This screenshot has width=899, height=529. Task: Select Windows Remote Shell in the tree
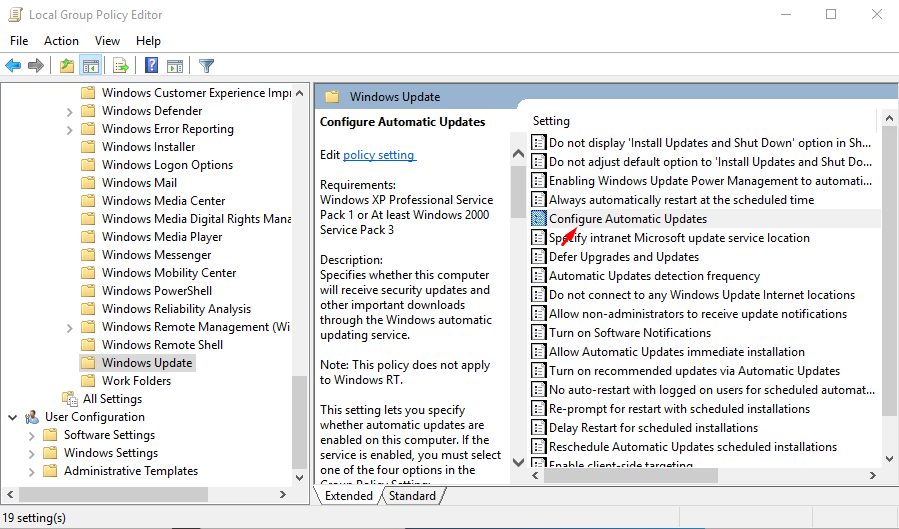point(162,344)
